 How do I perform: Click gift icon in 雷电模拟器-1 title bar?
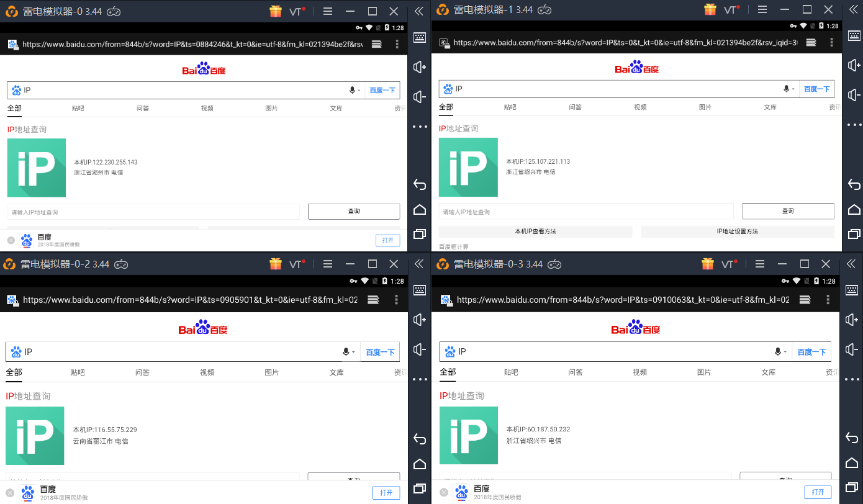(710, 9)
